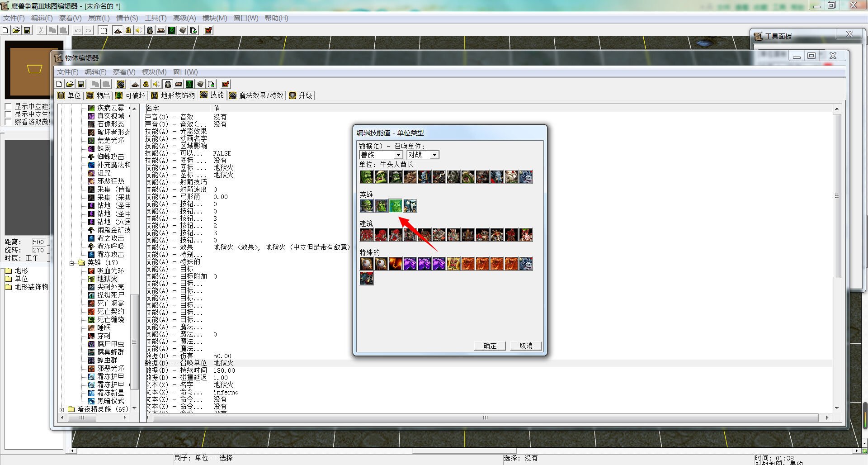Toggle the 显示中立生物 checkbox

coord(8,114)
